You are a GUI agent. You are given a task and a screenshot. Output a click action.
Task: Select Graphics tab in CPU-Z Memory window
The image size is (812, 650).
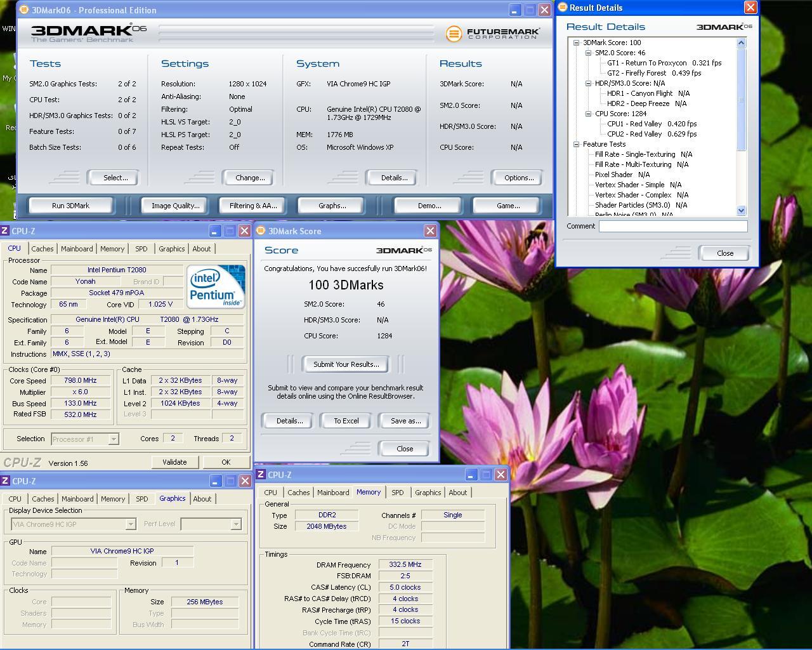coord(428,493)
